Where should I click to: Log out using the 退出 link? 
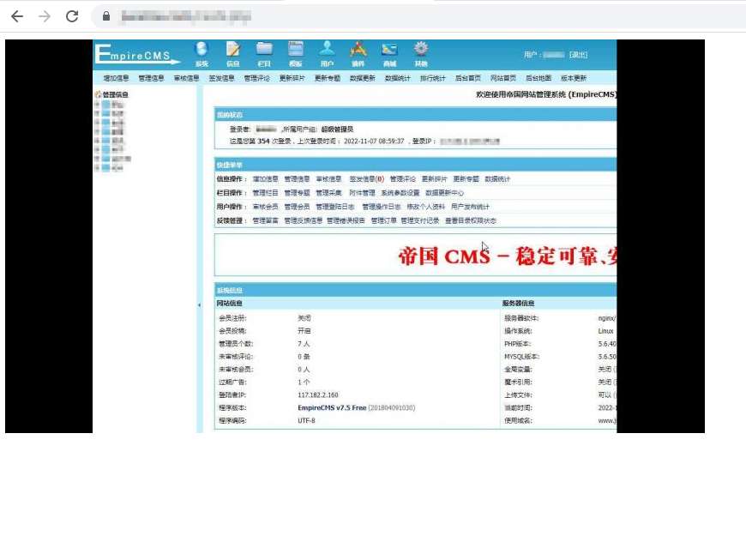(579, 55)
